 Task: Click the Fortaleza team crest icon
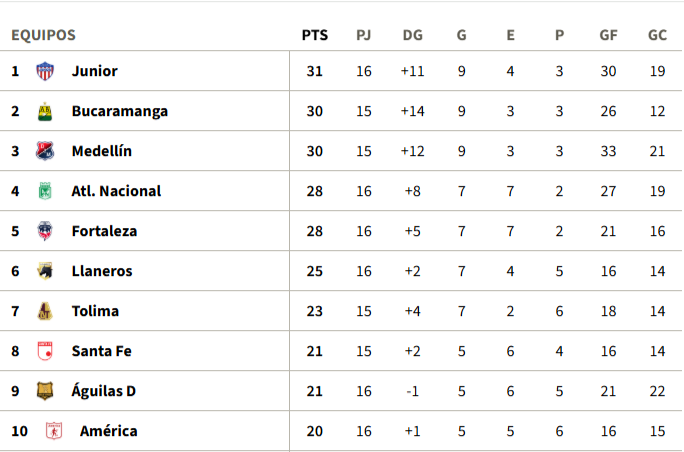[44, 231]
